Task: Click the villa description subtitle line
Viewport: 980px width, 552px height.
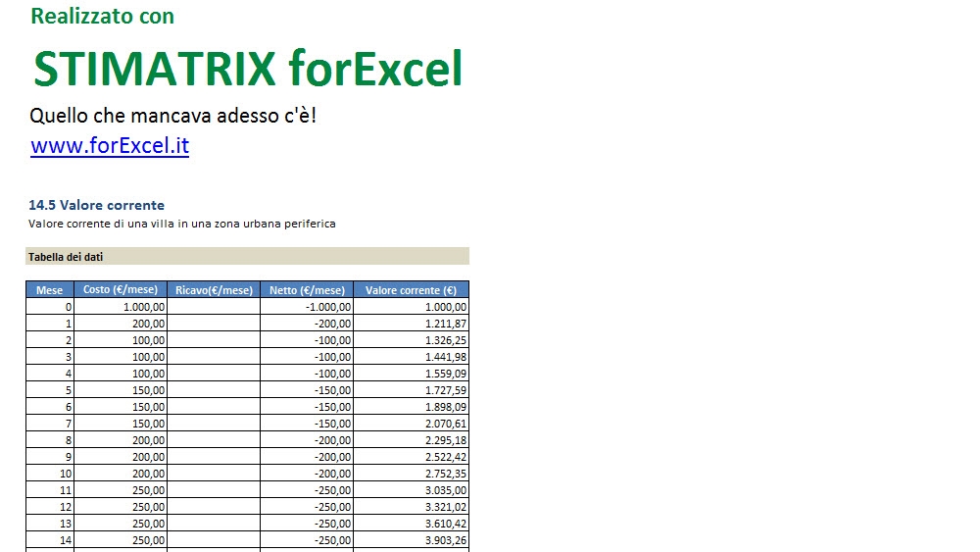Action: (x=182, y=224)
